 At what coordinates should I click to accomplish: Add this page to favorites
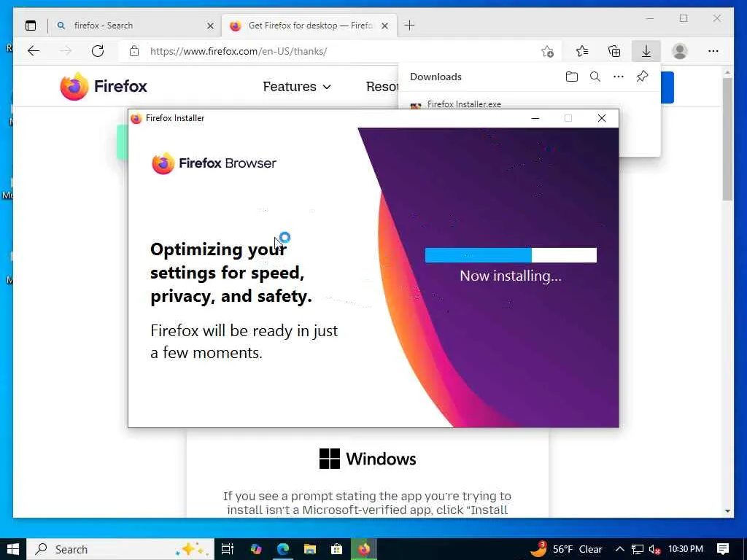tap(547, 51)
